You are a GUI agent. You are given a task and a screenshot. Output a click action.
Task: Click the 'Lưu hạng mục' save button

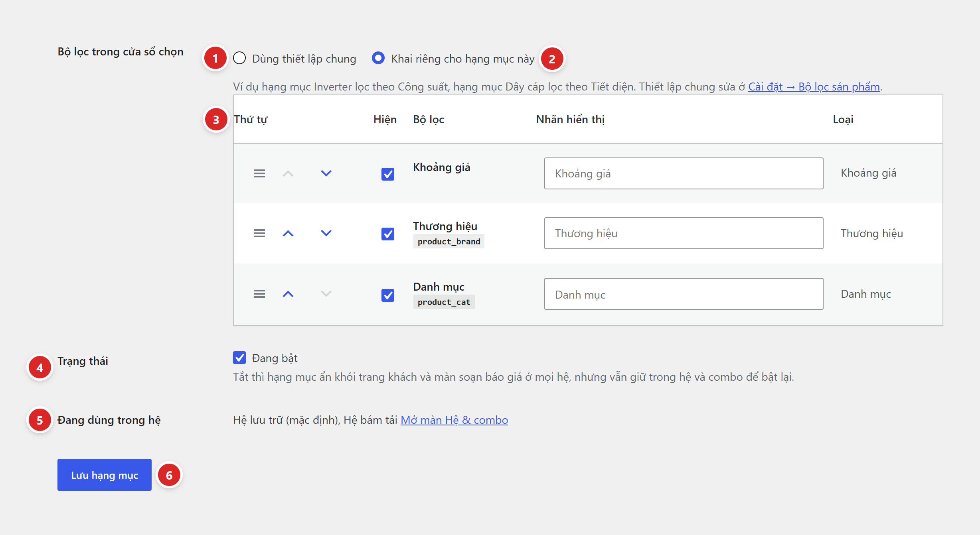click(x=105, y=475)
